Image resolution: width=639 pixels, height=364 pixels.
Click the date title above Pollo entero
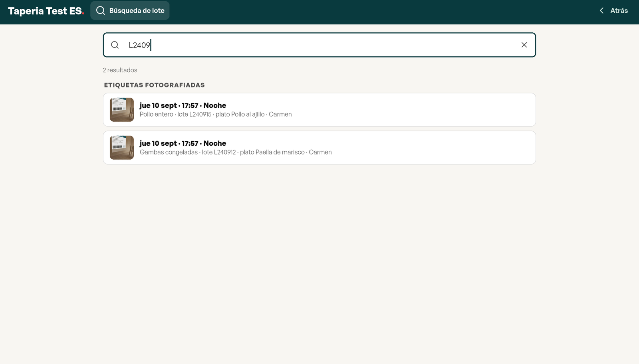[183, 105]
